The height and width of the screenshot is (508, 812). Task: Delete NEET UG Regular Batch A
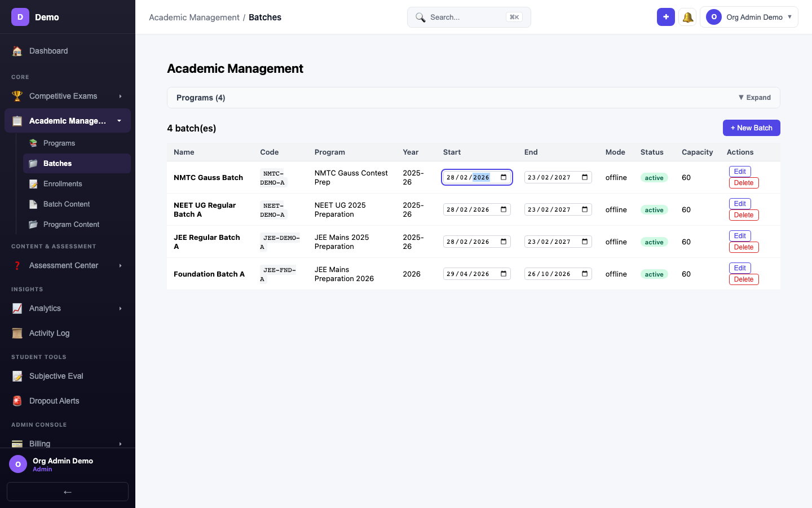click(744, 215)
